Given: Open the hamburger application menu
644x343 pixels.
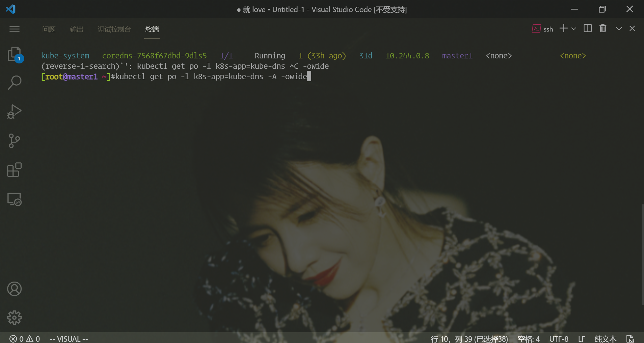Looking at the screenshot, I should tap(14, 29).
